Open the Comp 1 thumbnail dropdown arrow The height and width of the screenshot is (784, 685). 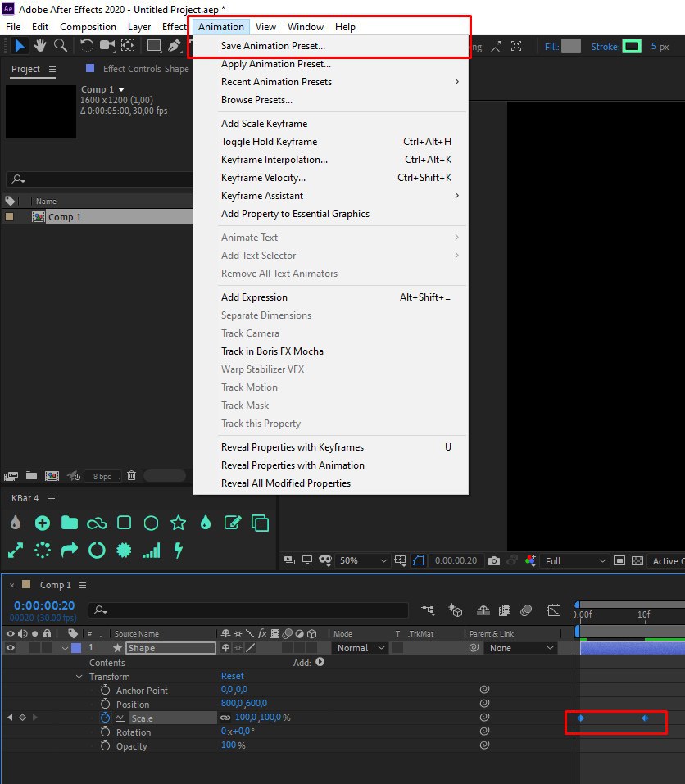[121, 89]
